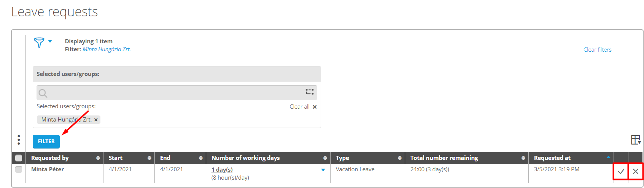The width and height of the screenshot is (644, 188).
Task: Click the Clear filters link
Action: 597,50
